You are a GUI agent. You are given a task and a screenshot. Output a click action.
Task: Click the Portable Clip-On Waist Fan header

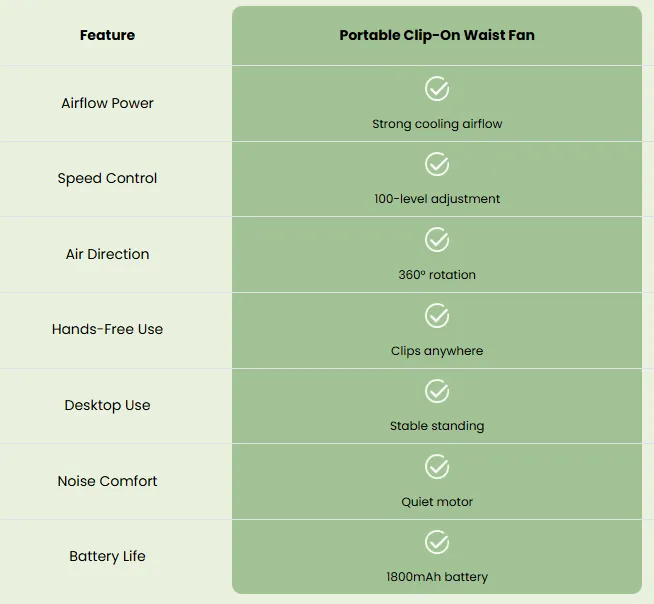[x=437, y=35]
